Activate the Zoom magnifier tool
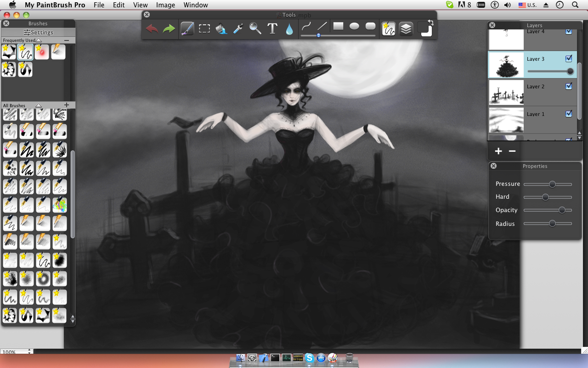 point(255,29)
